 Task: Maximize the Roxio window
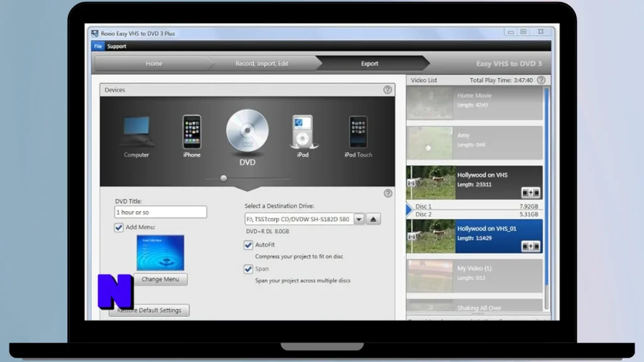(x=524, y=32)
